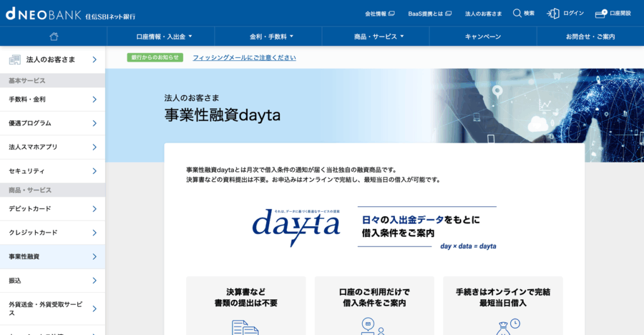The image size is (644, 335).
Task: Select 振込 in the sidebar
Action: click(x=53, y=280)
